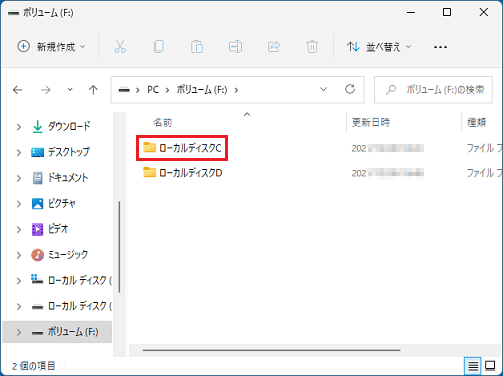
Task: Click the ローカルディスクC folder icon
Action: click(x=149, y=147)
